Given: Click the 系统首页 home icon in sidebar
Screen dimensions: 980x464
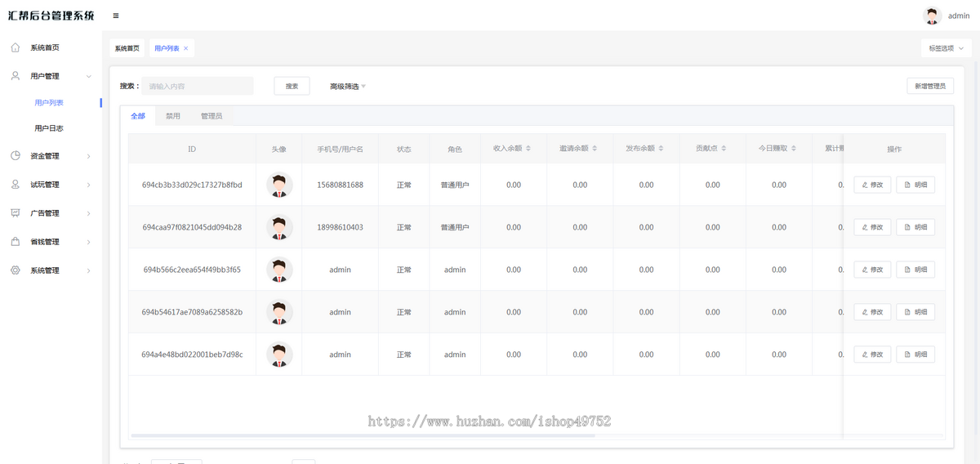Looking at the screenshot, I should click(x=16, y=47).
